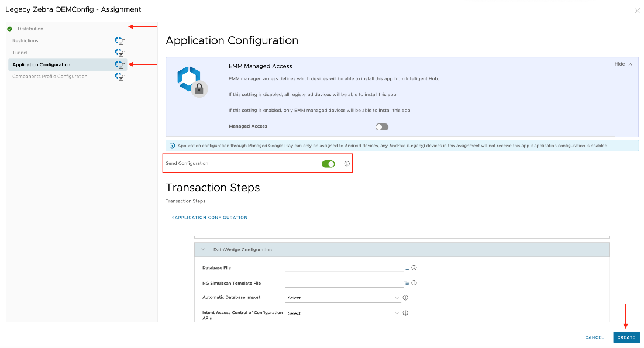
Task: Click the lock icon beside Components Profile Configuration
Action: click(120, 77)
